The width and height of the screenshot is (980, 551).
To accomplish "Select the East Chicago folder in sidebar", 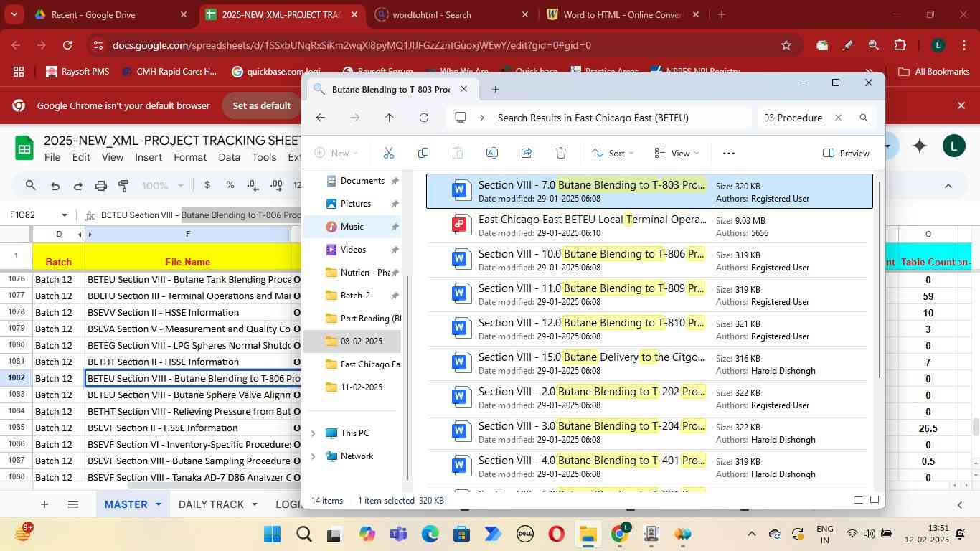I will (369, 364).
